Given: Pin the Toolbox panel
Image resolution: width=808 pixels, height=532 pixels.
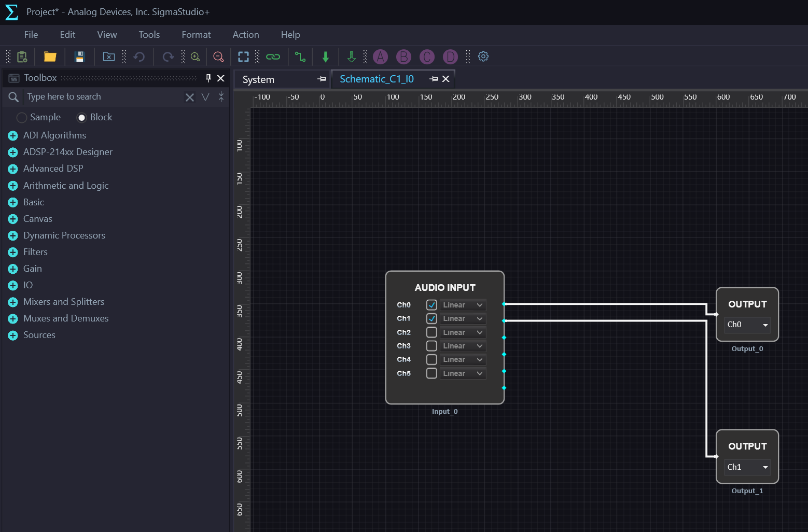Looking at the screenshot, I should click(x=208, y=78).
